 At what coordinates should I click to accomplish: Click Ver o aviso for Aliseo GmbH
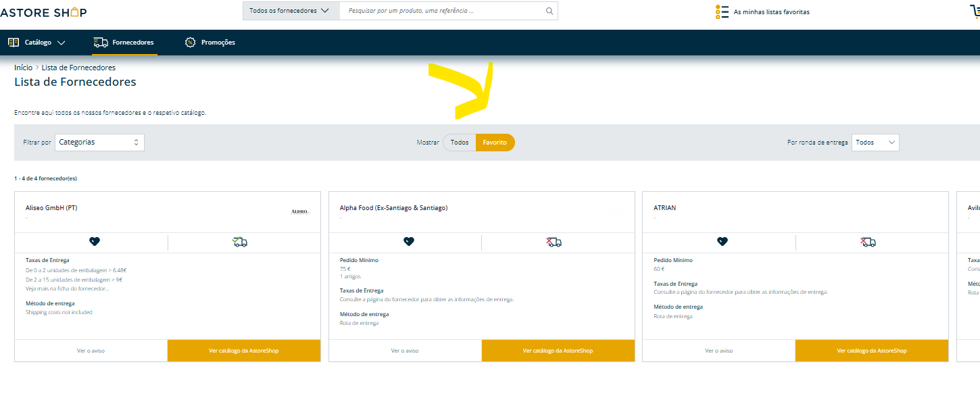point(91,351)
